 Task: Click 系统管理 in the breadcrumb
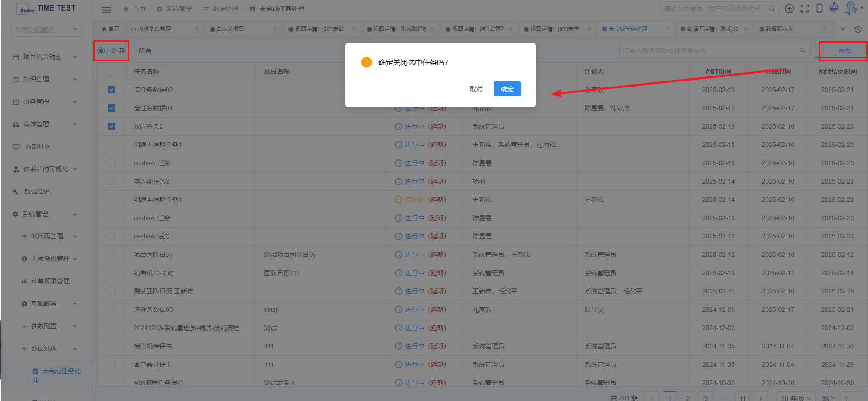pos(179,9)
